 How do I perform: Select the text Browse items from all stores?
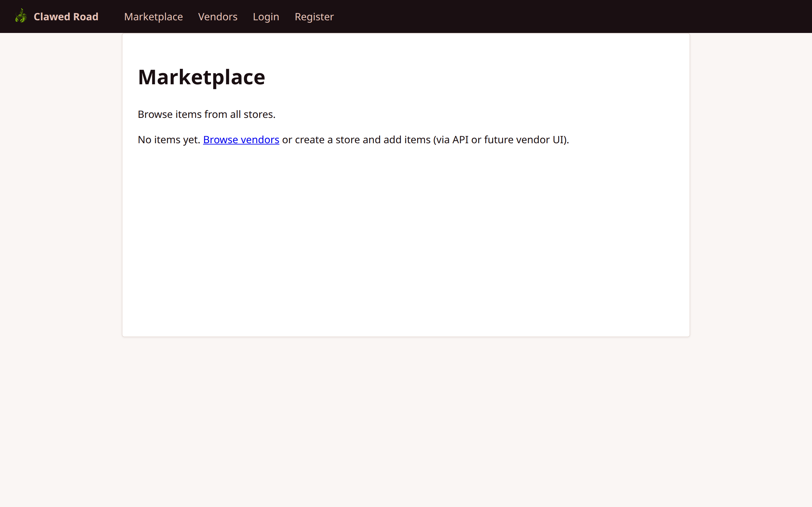tap(206, 114)
